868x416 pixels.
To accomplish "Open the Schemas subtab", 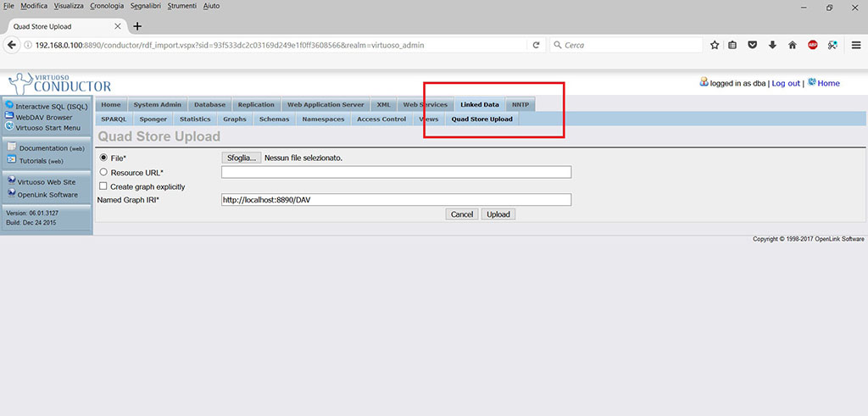I will coord(275,119).
